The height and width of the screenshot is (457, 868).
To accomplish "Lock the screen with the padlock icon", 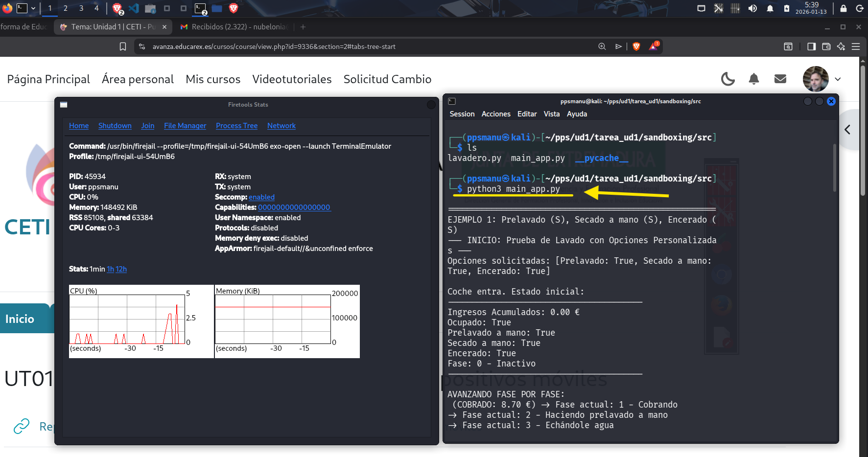I will [843, 8].
